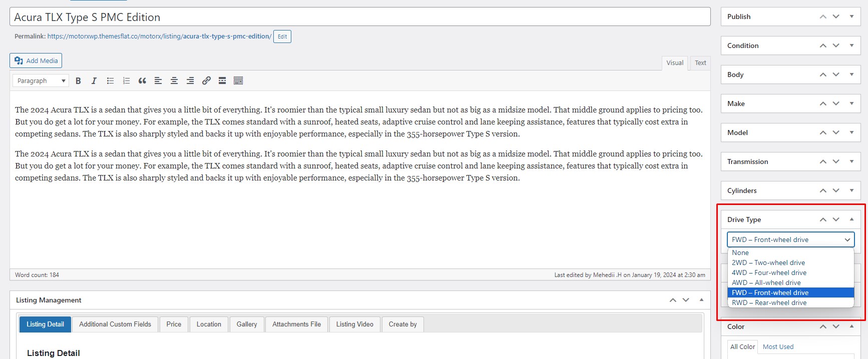Show the Most Used colors tab

pos(778,346)
